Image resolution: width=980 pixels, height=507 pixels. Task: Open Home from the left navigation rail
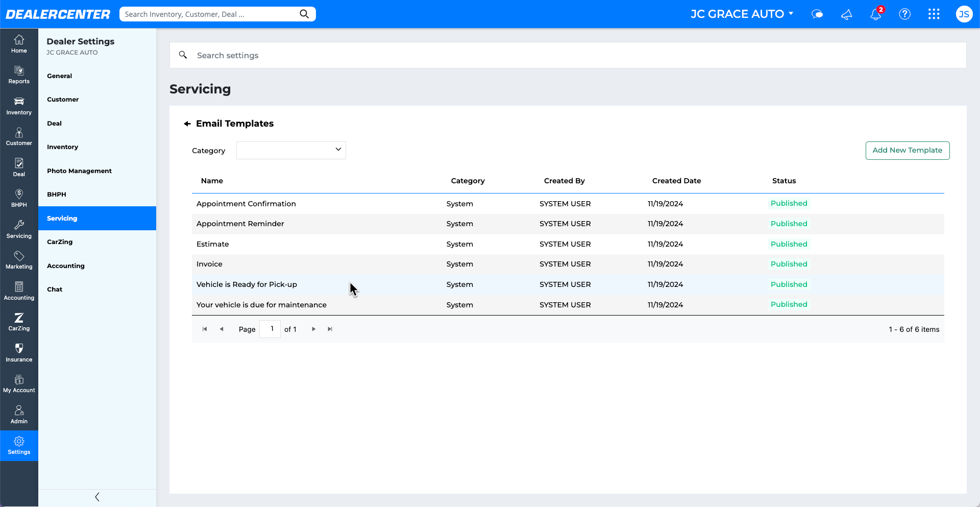(x=19, y=44)
